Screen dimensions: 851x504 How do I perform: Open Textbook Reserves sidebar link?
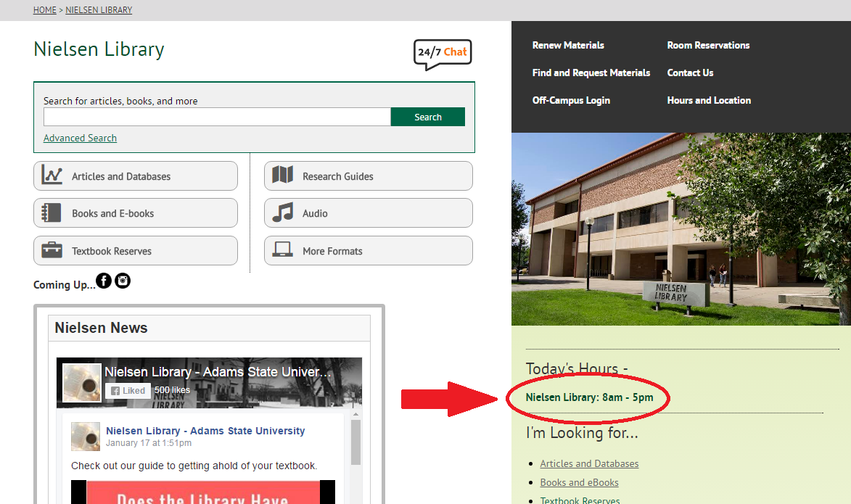click(580, 500)
